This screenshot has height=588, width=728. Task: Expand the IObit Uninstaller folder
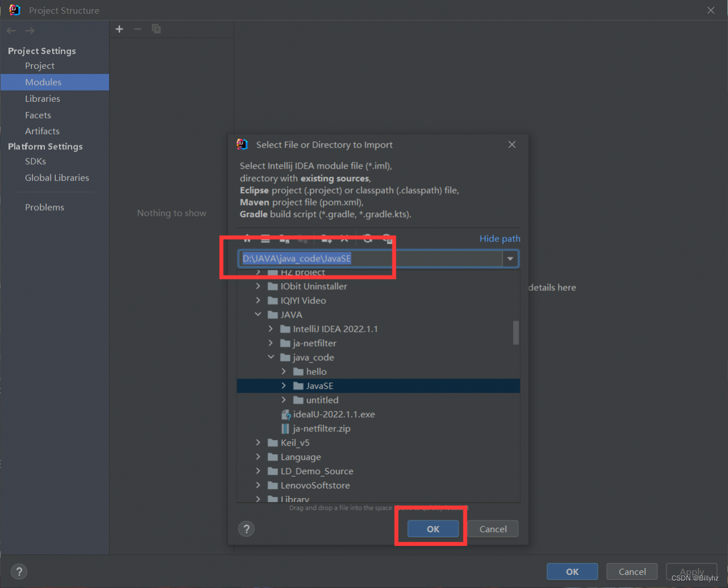258,286
